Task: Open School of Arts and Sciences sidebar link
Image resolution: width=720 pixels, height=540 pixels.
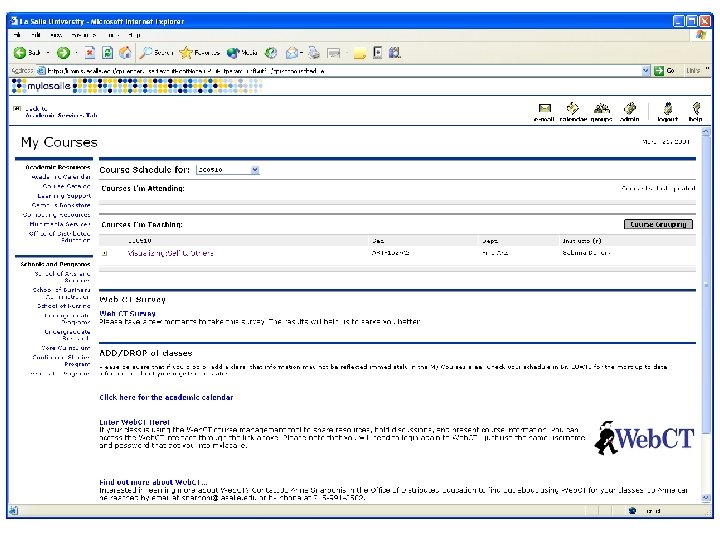Action: coord(62,277)
